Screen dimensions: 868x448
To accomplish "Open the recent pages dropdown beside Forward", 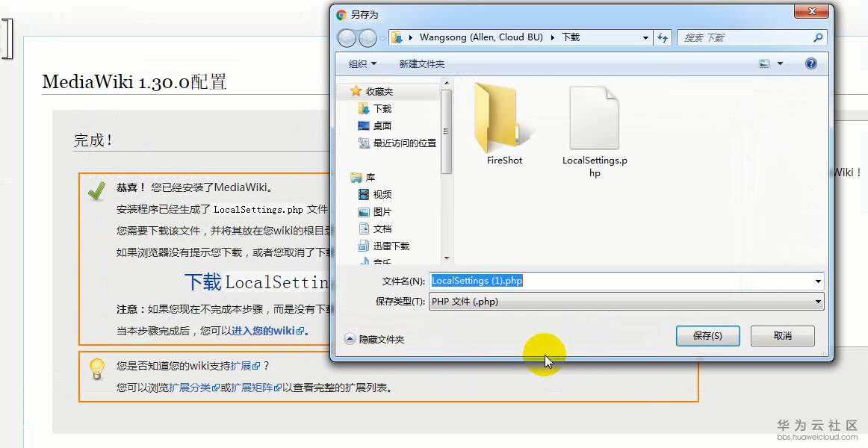I will [382, 38].
